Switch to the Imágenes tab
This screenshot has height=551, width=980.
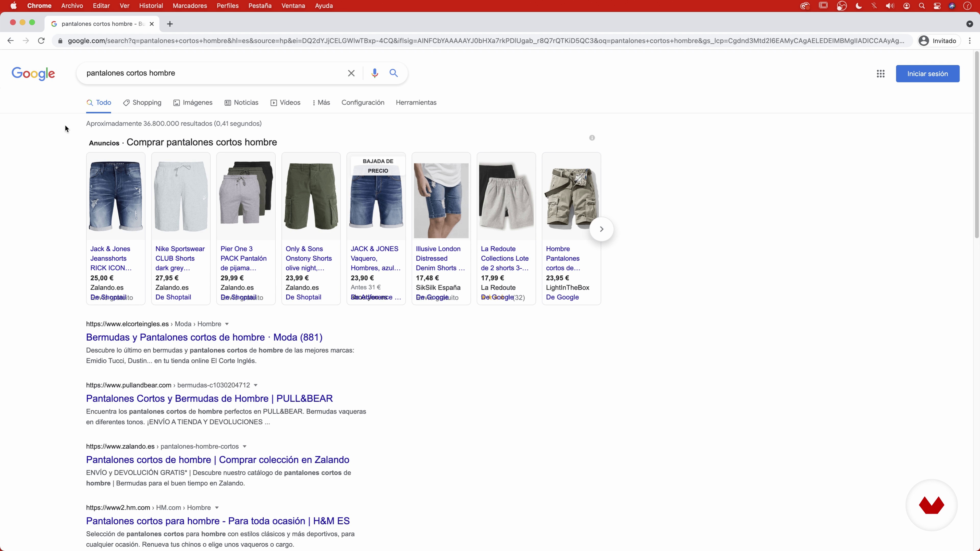193,103
